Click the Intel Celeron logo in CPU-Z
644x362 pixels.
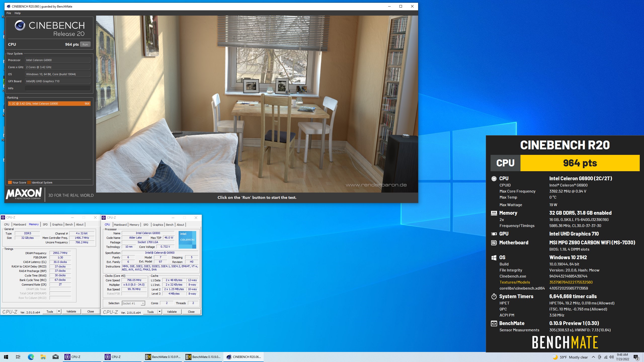click(187, 240)
